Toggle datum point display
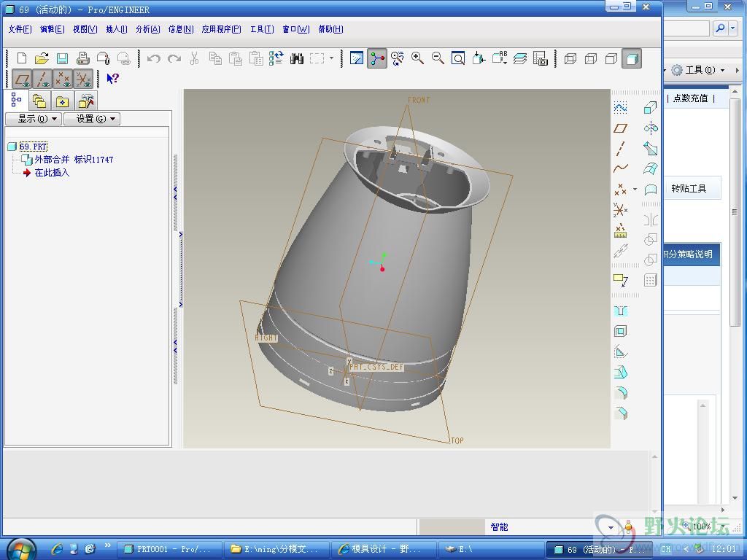 click(x=63, y=79)
